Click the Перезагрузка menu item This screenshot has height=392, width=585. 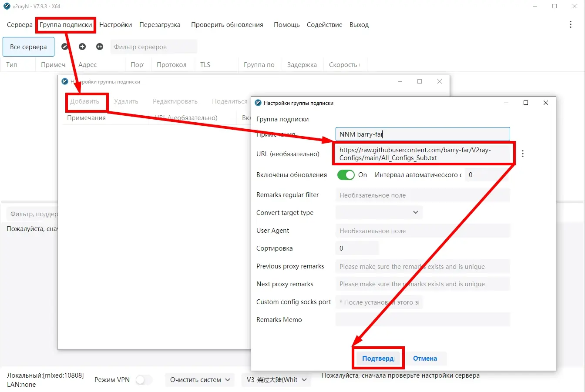click(160, 25)
